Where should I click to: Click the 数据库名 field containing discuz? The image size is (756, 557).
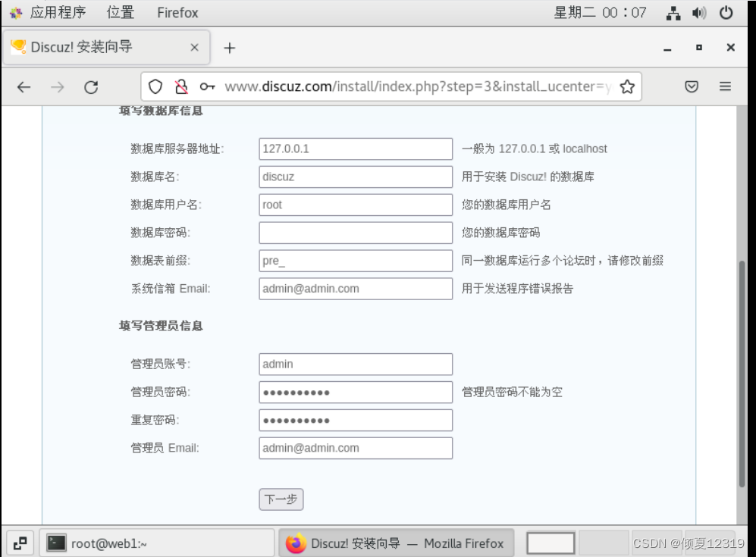(356, 177)
